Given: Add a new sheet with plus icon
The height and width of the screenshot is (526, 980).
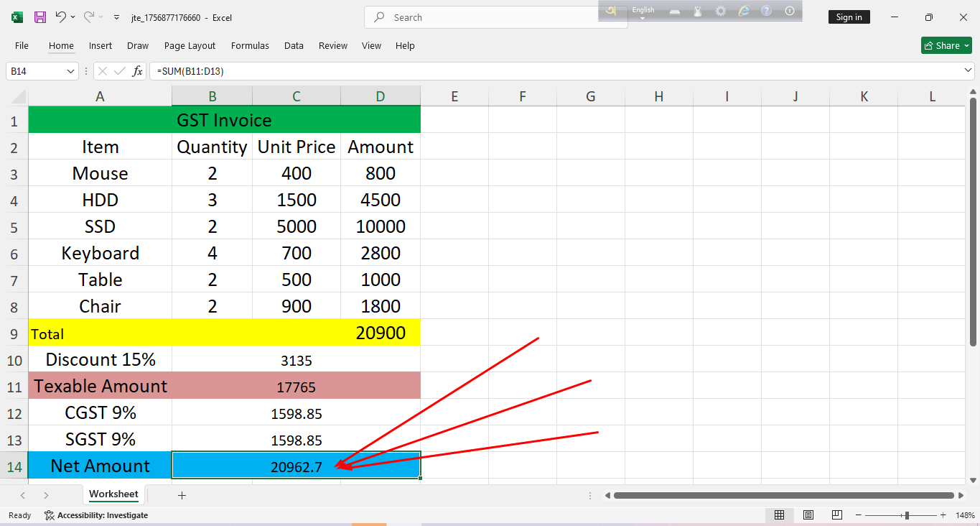Looking at the screenshot, I should click(182, 495).
